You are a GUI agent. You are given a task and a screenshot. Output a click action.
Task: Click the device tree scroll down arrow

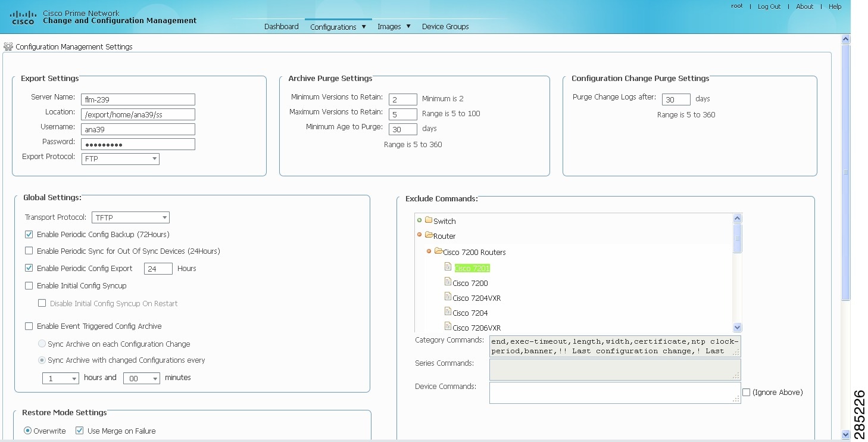(x=738, y=327)
